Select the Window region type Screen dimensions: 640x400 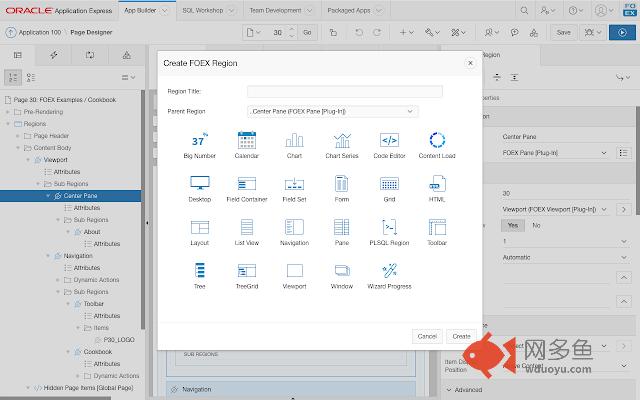click(x=342, y=276)
